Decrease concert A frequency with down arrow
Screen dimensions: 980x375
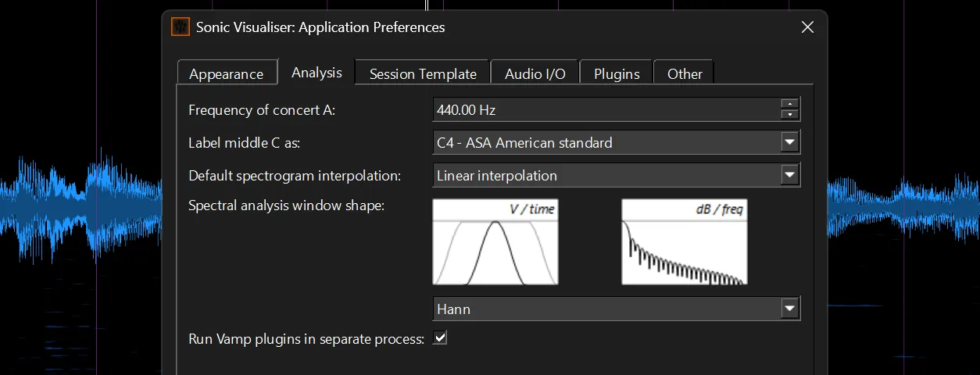[791, 116]
